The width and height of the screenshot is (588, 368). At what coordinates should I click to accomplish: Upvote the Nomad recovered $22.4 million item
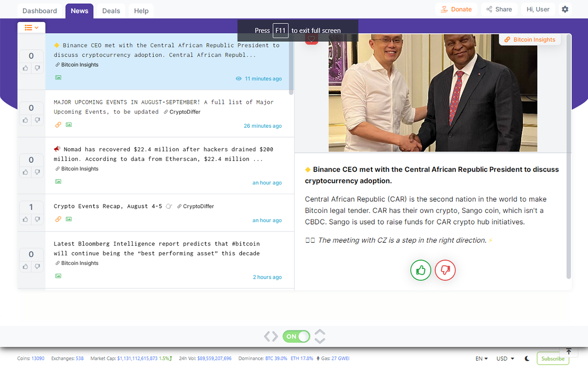tap(25, 172)
